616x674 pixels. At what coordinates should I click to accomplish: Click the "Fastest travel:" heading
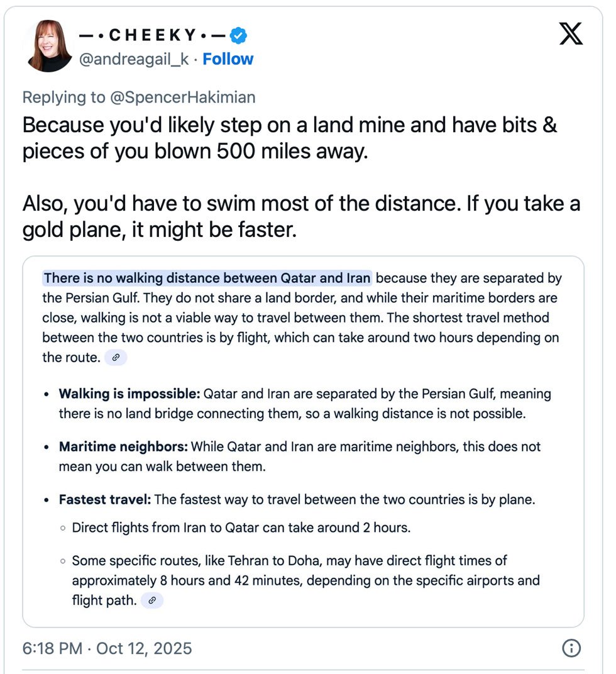(x=105, y=500)
